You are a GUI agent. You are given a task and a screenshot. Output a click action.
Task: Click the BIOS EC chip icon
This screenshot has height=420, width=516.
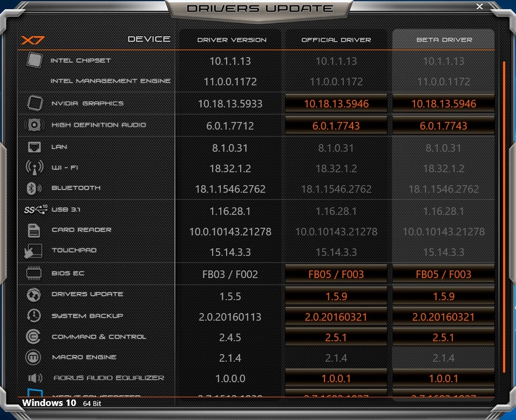click(x=34, y=273)
